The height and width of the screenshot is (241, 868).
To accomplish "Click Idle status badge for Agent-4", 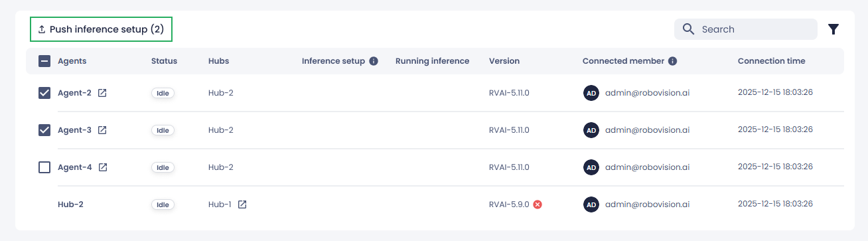I will [x=163, y=167].
